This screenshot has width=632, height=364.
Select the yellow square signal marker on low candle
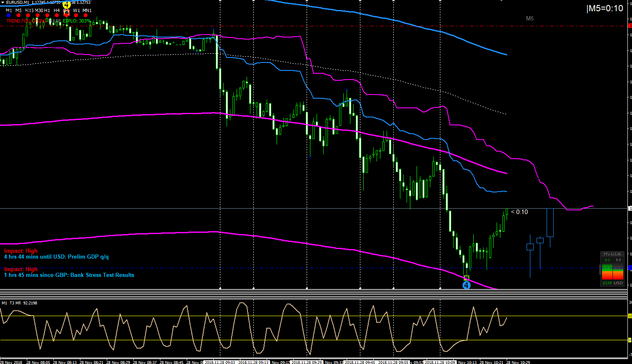[x=467, y=277]
